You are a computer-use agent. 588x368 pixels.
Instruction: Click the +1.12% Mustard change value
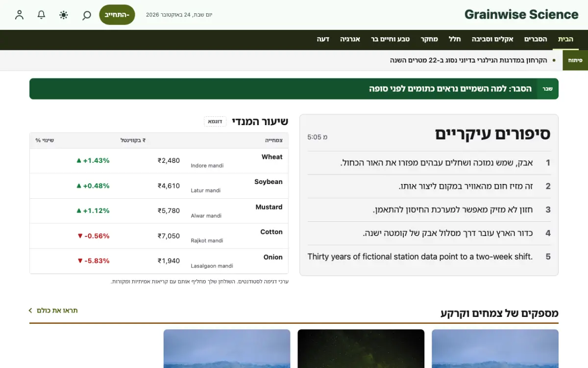click(x=93, y=210)
